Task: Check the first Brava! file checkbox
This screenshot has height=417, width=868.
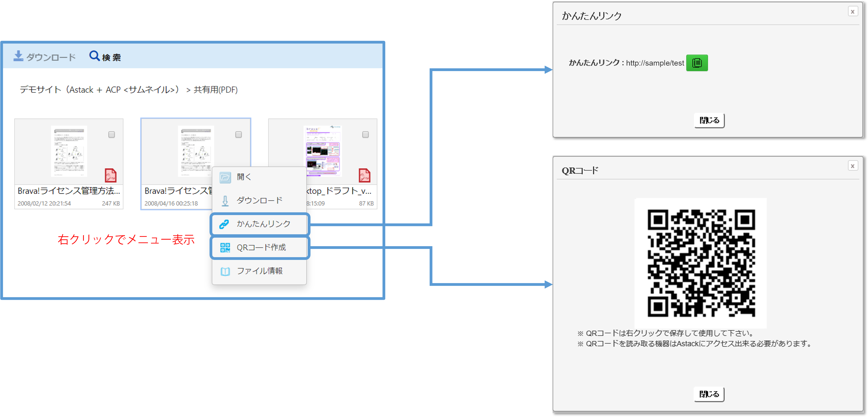Action: point(112,135)
